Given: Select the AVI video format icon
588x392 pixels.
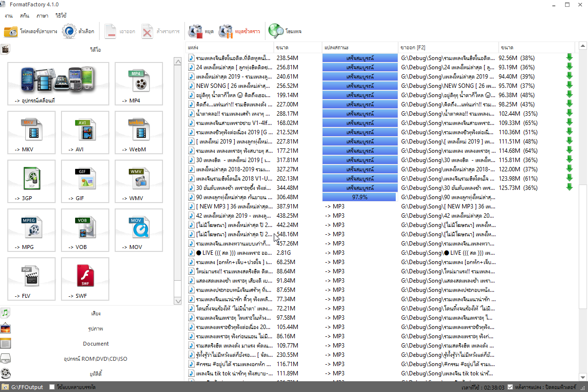Looking at the screenshot, I should (x=85, y=132).
